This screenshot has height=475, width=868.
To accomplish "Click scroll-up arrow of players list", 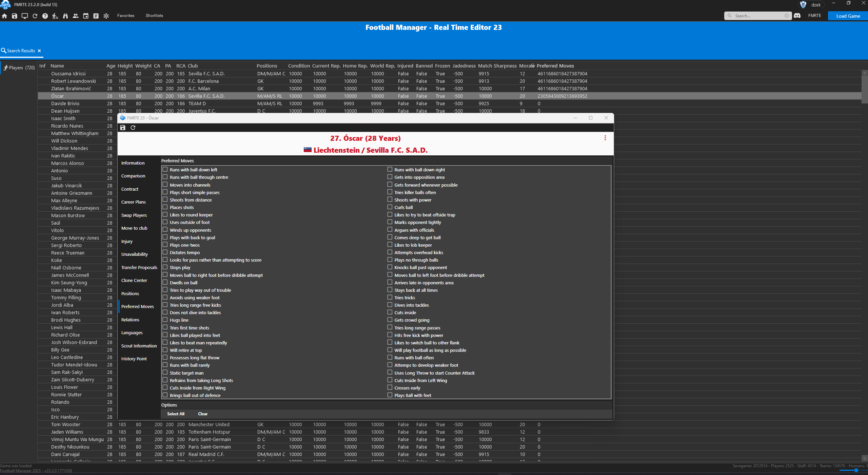I will [x=865, y=73].
